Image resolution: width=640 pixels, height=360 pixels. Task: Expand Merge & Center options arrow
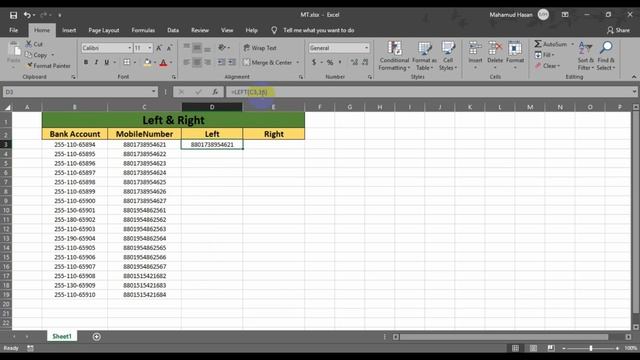(x=298, y=62)
